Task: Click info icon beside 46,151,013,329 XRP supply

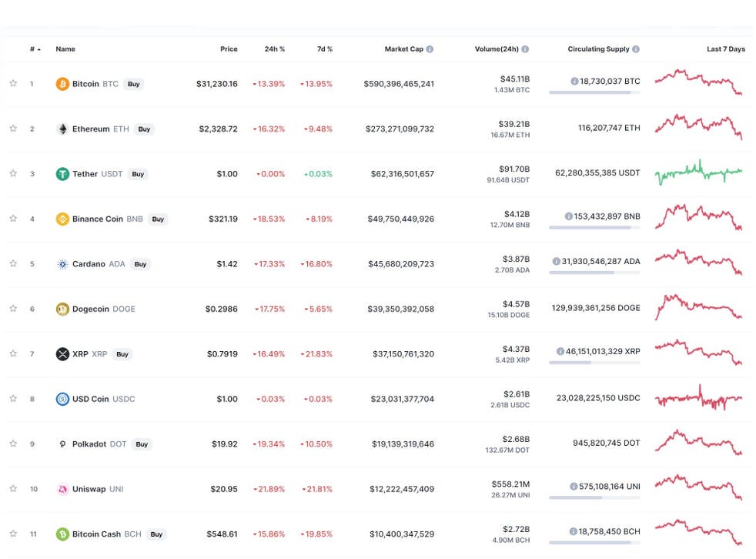Action: [560, 351]
